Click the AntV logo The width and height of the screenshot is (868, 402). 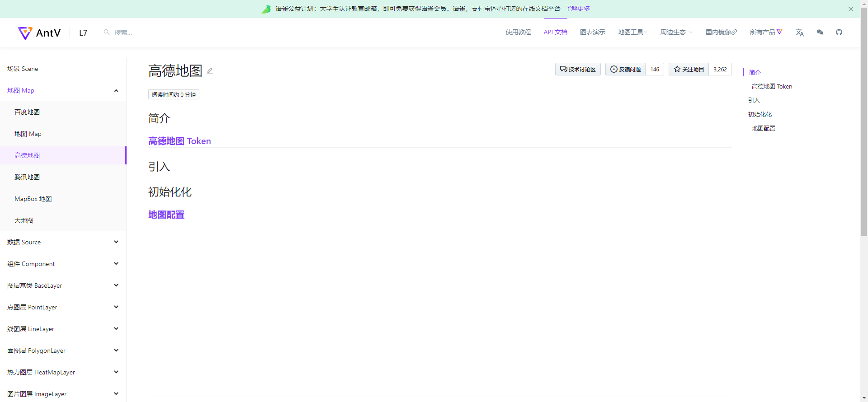point(39,33)
